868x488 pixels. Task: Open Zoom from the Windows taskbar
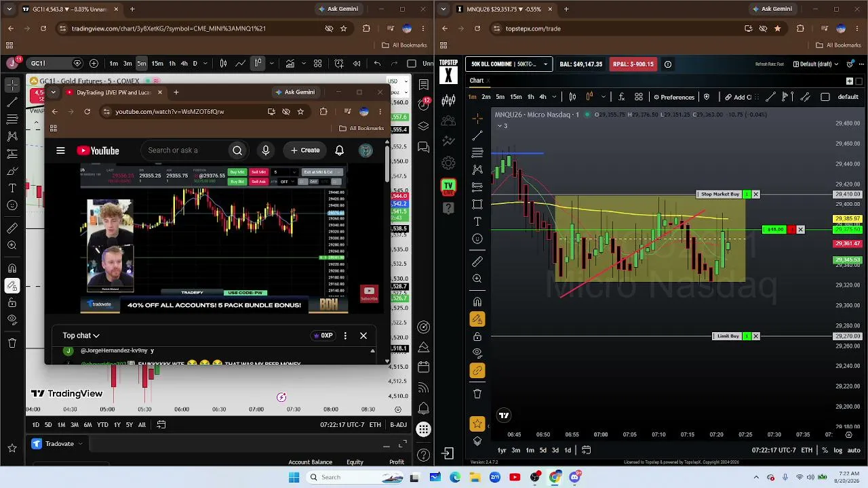(x=495, y=477)
